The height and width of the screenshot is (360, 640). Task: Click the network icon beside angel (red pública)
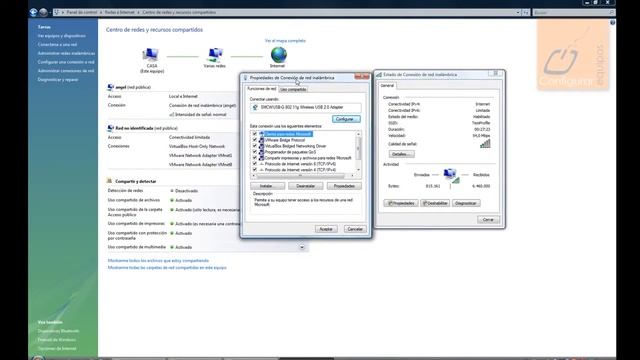[110, 87]
